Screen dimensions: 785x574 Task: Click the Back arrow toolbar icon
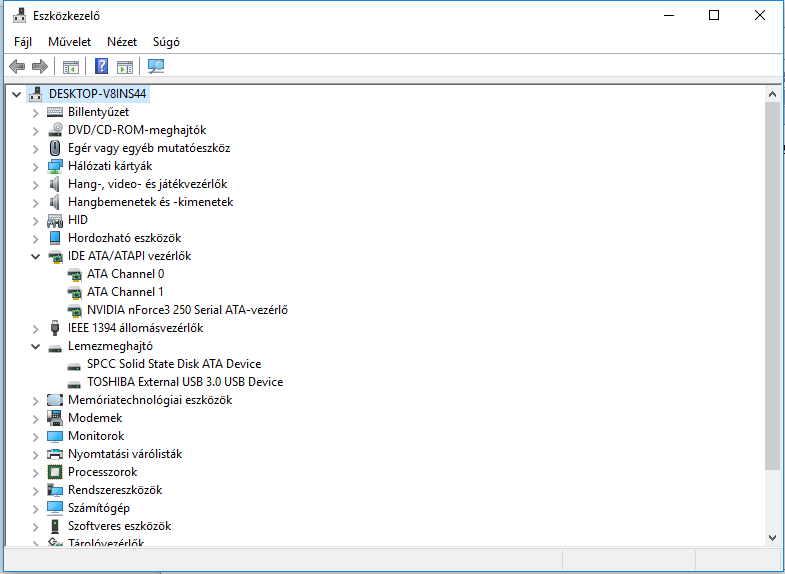(17, 66)
